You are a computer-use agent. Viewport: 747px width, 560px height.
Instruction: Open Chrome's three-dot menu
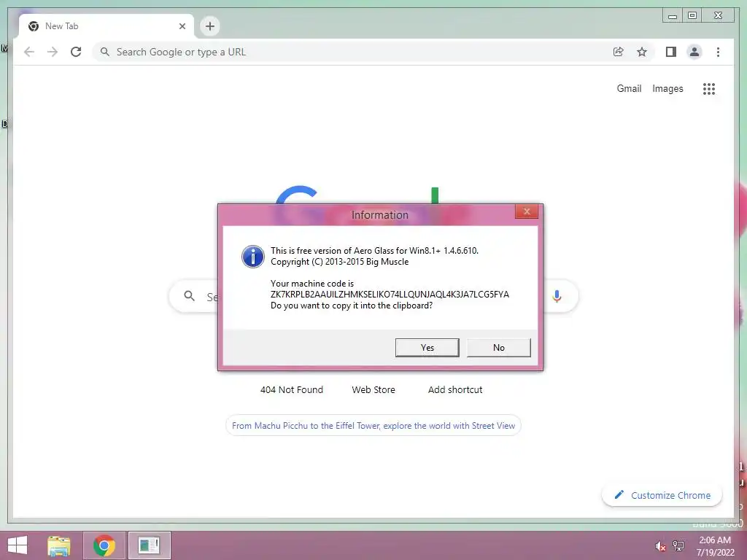pyautogui.click(x=718, y=52)
